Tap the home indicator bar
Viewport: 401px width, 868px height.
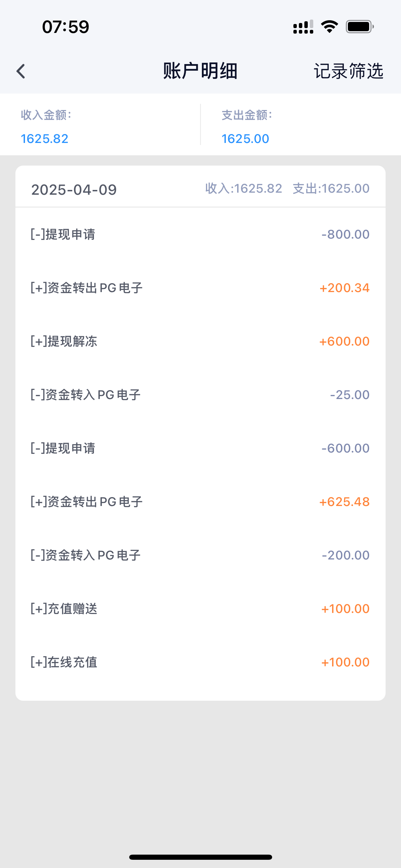pyautogui.click(x=200, y=857)
